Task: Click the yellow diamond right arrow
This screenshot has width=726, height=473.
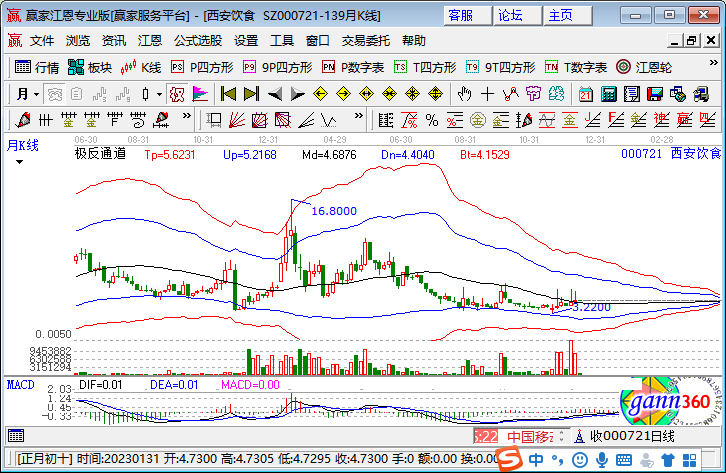Action: [344, 94]
